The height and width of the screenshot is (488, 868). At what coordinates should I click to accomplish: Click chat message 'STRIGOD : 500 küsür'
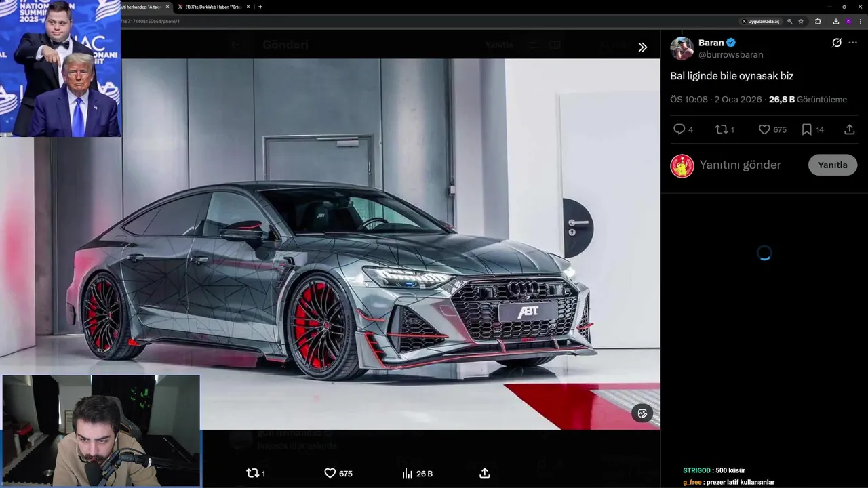coord(713,470)
